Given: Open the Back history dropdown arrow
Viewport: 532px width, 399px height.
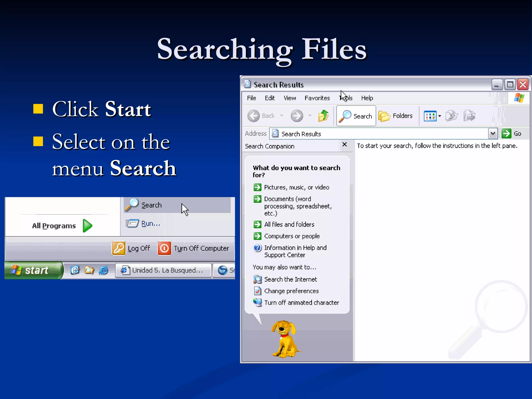Looking at the screenshot, I should tap(282, 116).
